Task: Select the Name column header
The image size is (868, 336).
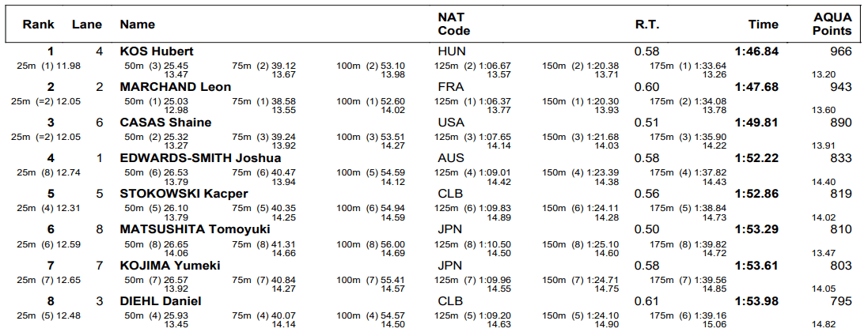Action: [x=137, y=25]
